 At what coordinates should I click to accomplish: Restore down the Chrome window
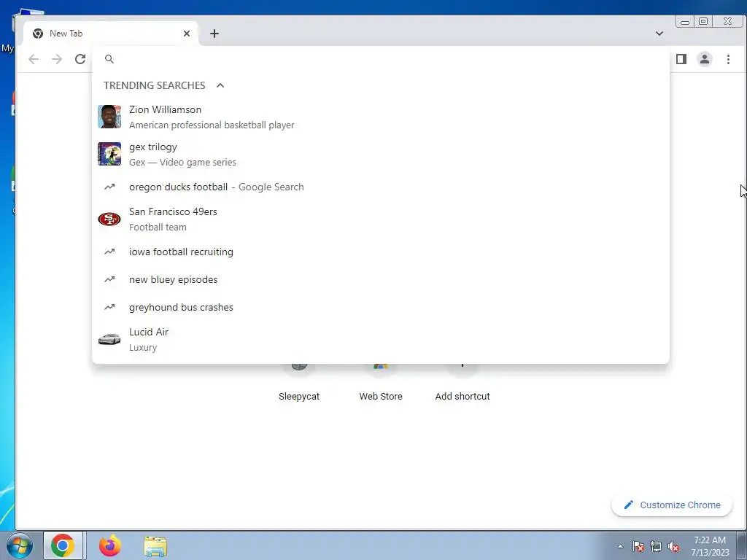[703, 21]
